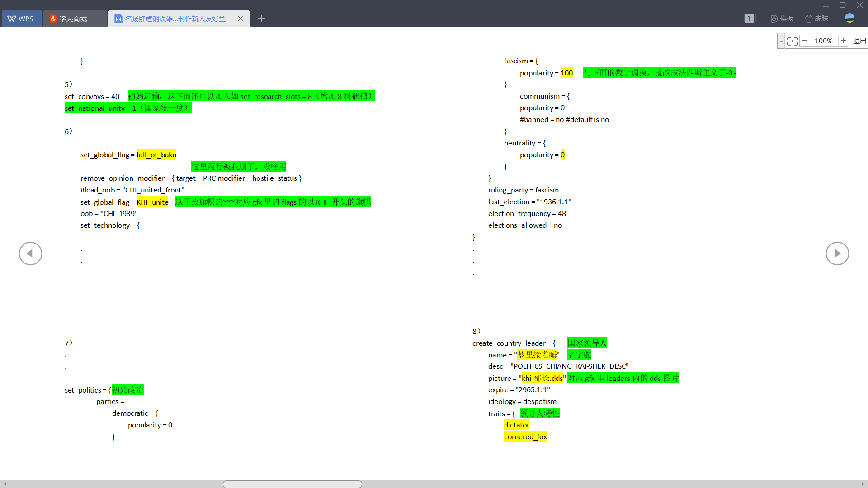
Task: Grab the zoom toolbar drag handle
Action: 781,41
